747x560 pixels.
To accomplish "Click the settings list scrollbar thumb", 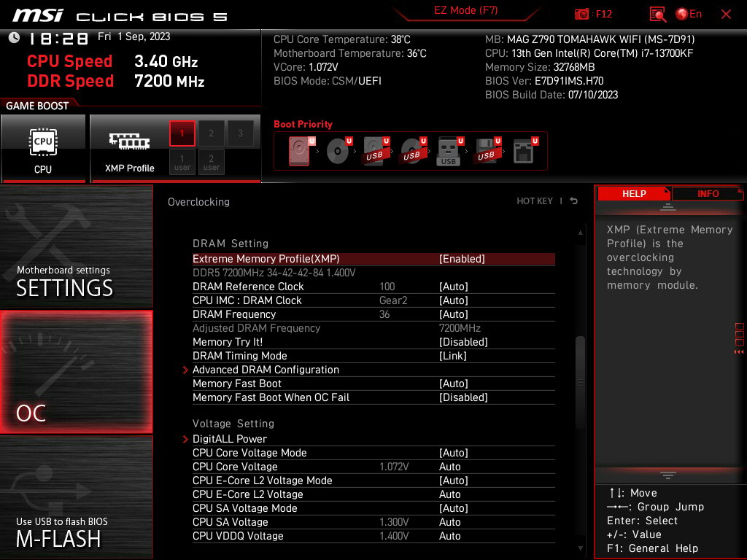I will (x=580, y=382).
